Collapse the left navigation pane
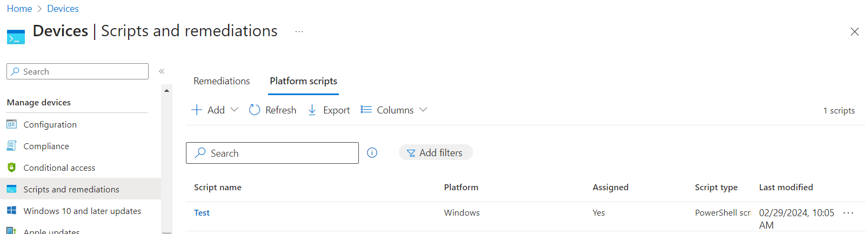868x234 pixels. click(x=161, y=71)
